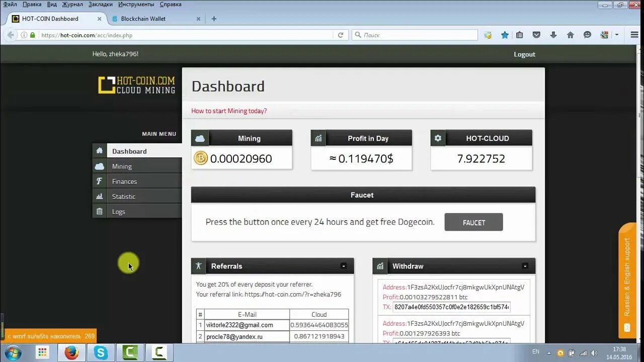
Task: Open a new browser tab
Action: pyautogui.click(x=214, y=19)
